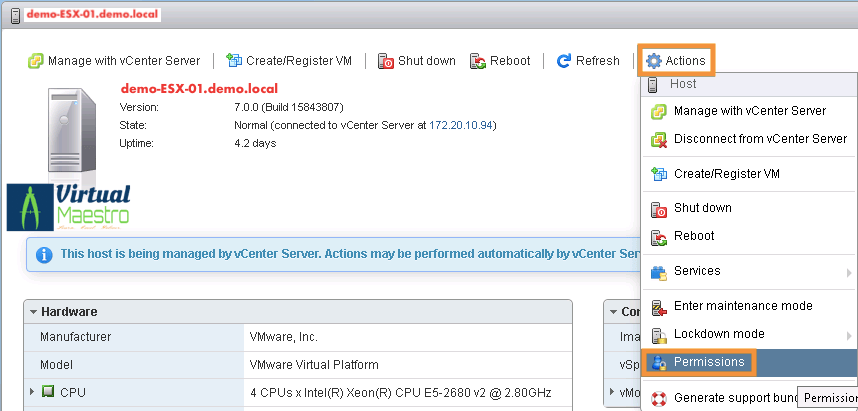Click the Generate support bundle lifebuoy icon
Image resolution: width=858 pixels, height=411 pixels.
659,397
